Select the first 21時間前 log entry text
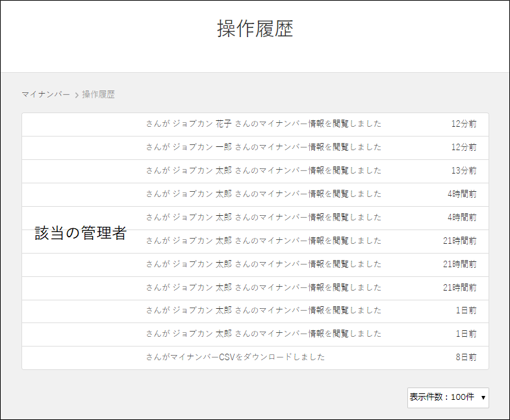Image resolution: width=510 pixels, height=420 pixels. (x=263, y=241)
